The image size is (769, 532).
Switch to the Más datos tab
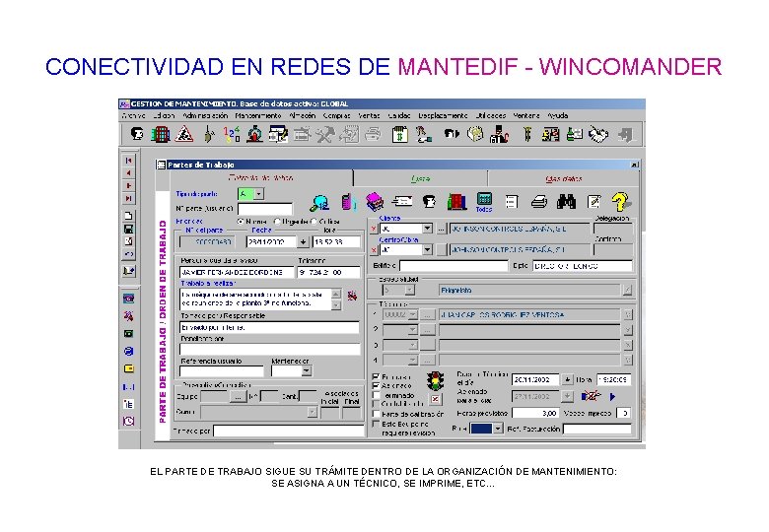point(564,178)
